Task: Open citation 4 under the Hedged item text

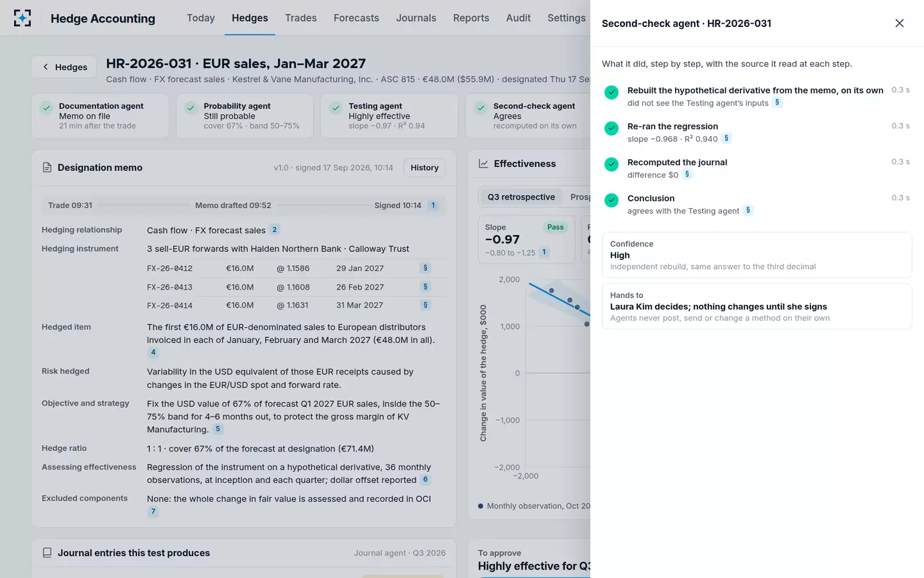Action: (x=153, y=352)
